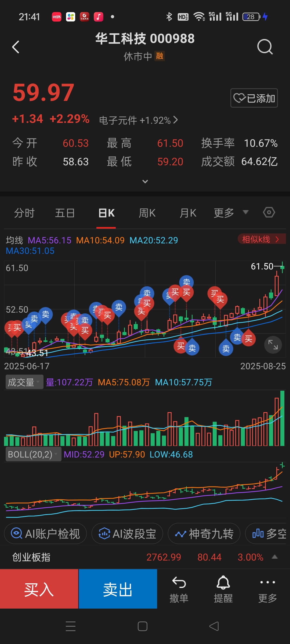Tap topmost blue 卖 marker on K-line

coord(186,282)
